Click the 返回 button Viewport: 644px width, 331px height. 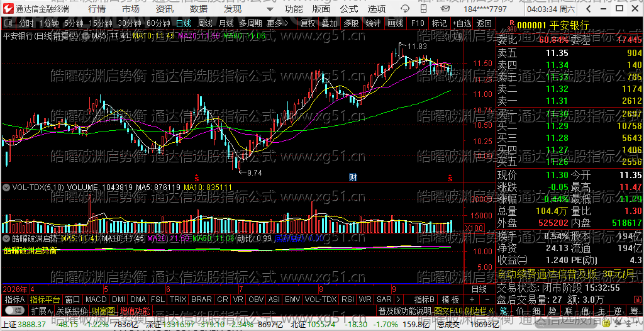point(484,23)
